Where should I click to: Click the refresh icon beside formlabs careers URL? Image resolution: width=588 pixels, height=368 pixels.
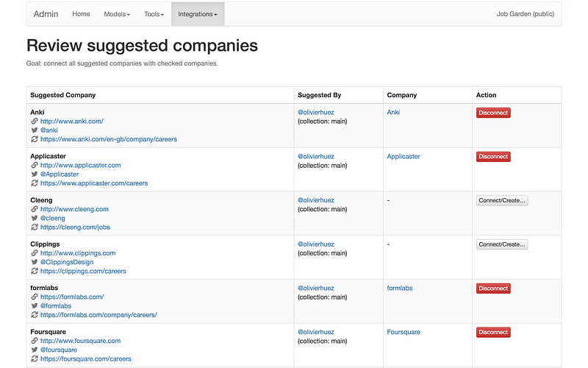pyautogui.click(x=34, y=315)
